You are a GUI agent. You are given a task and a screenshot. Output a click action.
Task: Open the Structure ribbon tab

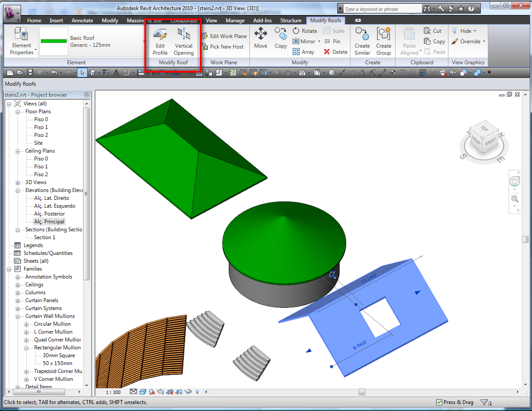[x=291, y=21]
